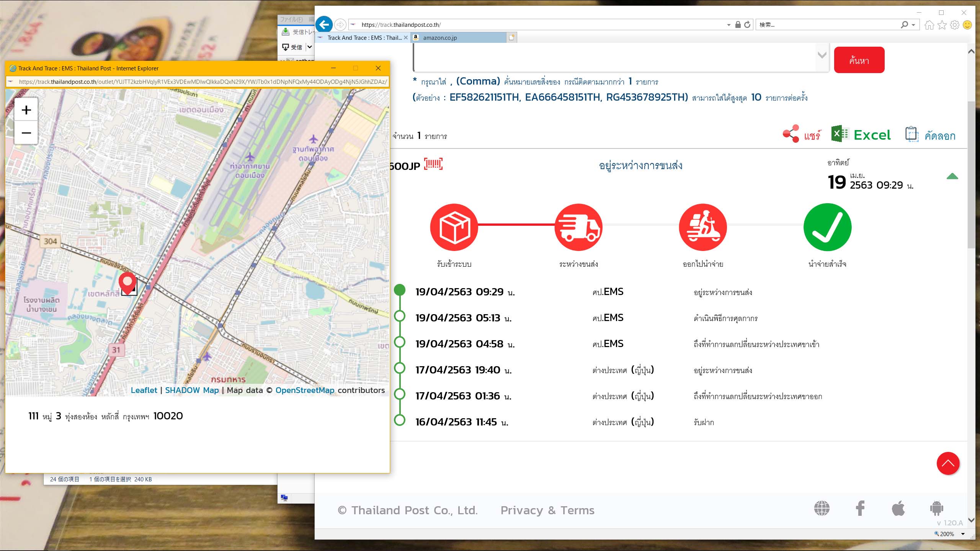Open the Apple app icon in footer
The image size is (980, 551).
(898, 508)
